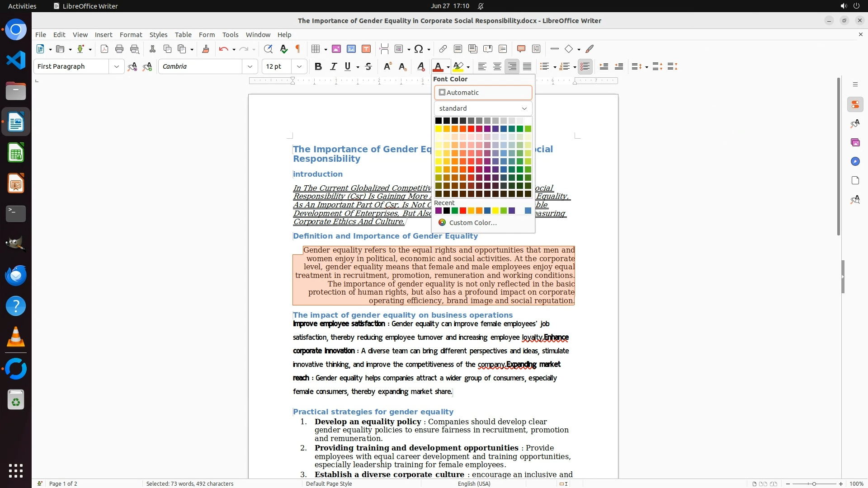The width and height of the screenshot is (868, 488).
Task: Click the Clone Formatting paintbrush icon
Action: [206, 49]
